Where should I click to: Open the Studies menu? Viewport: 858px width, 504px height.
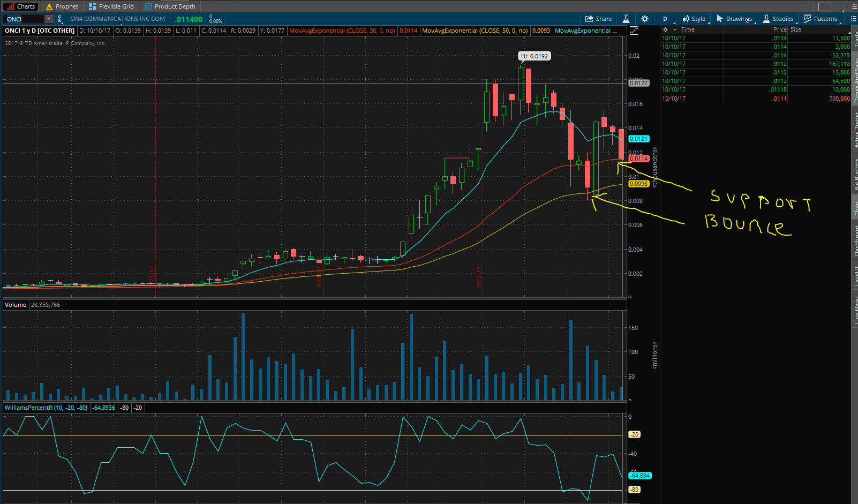click(778, 19)
